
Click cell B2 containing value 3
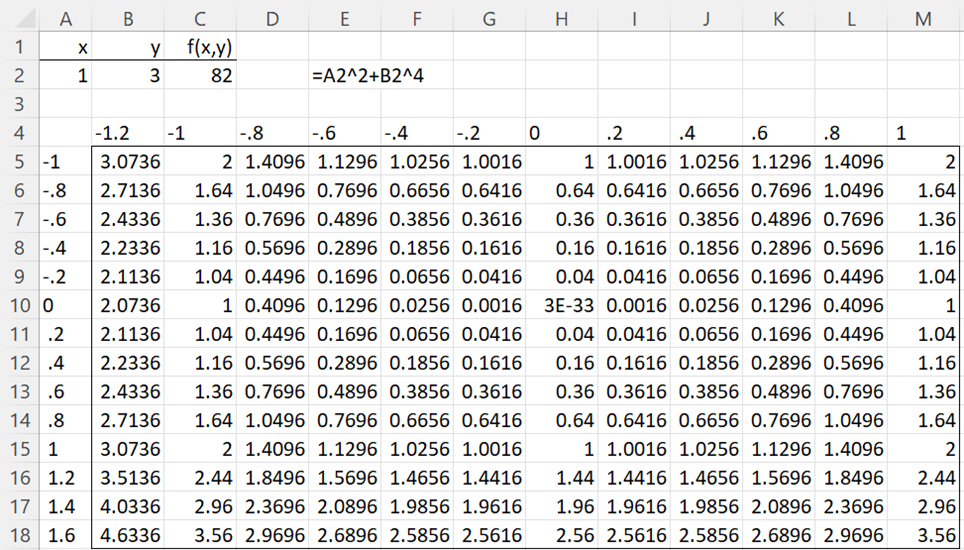(128, 75)
